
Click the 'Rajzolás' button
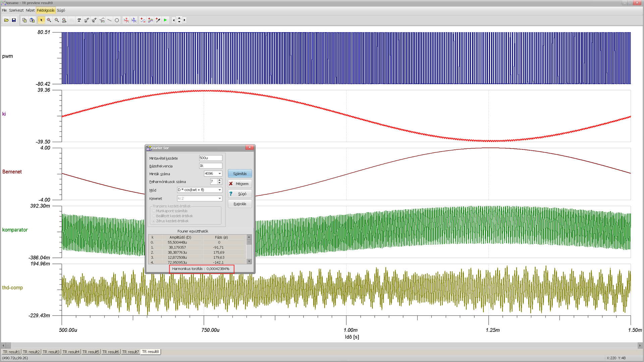240,204
